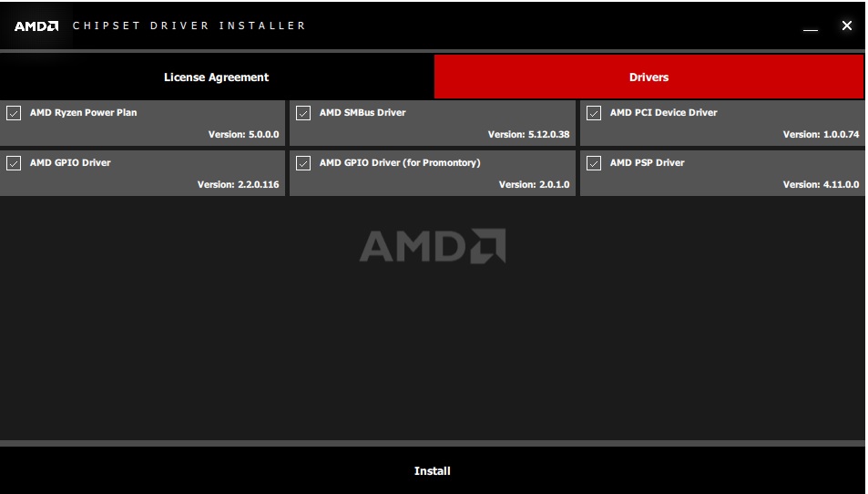Switch to the License Agreement tab
The height and width of the screenshot is (494, 868).
coord(216,77)
